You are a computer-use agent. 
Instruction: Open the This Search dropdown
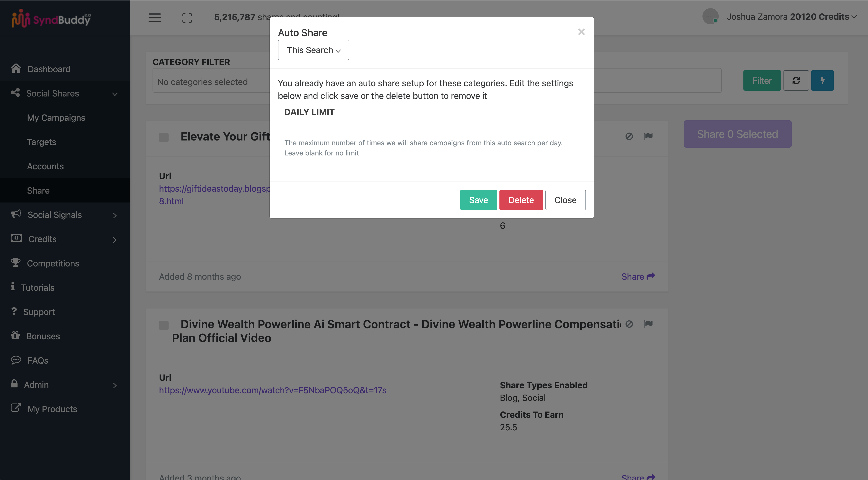313,50
